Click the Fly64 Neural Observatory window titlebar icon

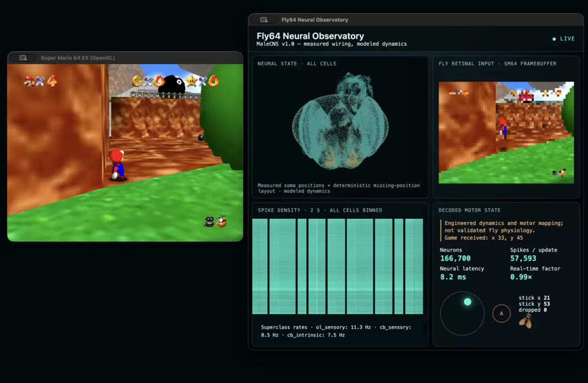click(264, 20)
